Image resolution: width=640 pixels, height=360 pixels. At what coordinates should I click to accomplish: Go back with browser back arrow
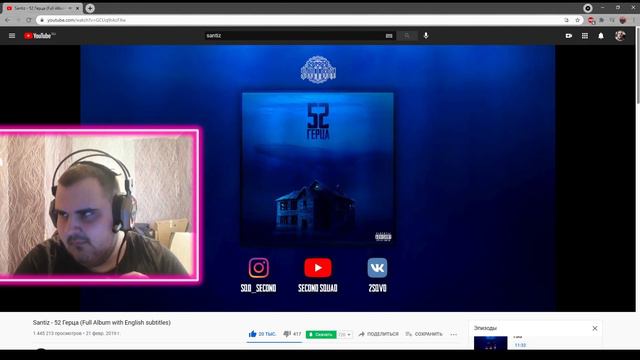[8, 20]
